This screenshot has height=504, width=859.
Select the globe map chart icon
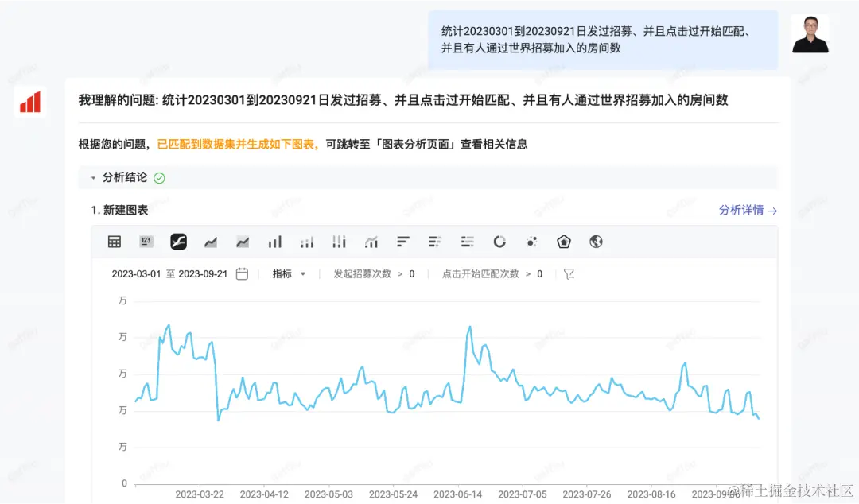[x=596, y=242]
